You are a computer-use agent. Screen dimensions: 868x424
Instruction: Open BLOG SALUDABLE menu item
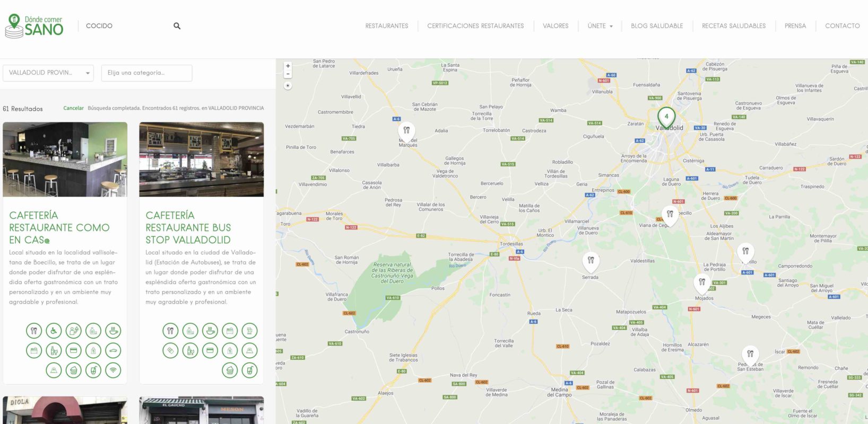point(657,26)
